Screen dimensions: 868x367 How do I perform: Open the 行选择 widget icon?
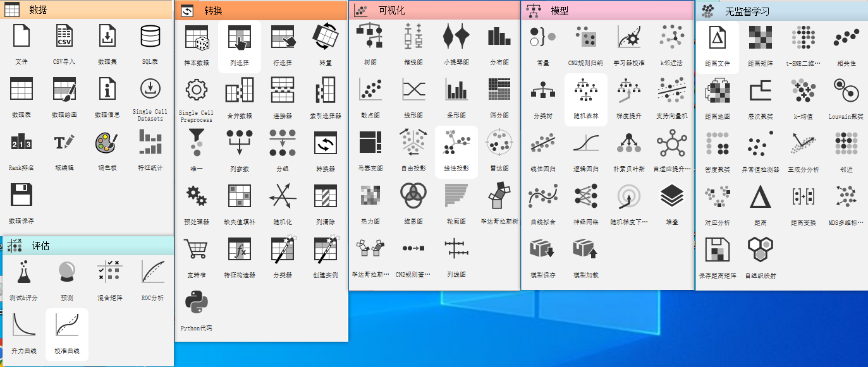point(283,37)
